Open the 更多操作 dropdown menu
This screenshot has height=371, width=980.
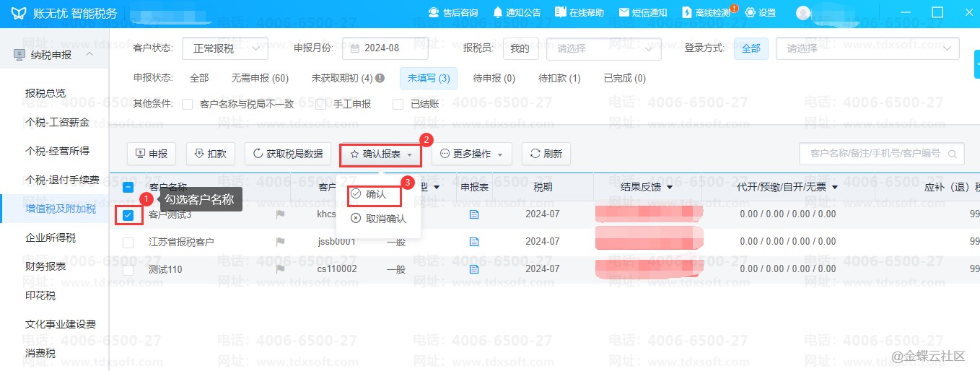tap(471, 154)
